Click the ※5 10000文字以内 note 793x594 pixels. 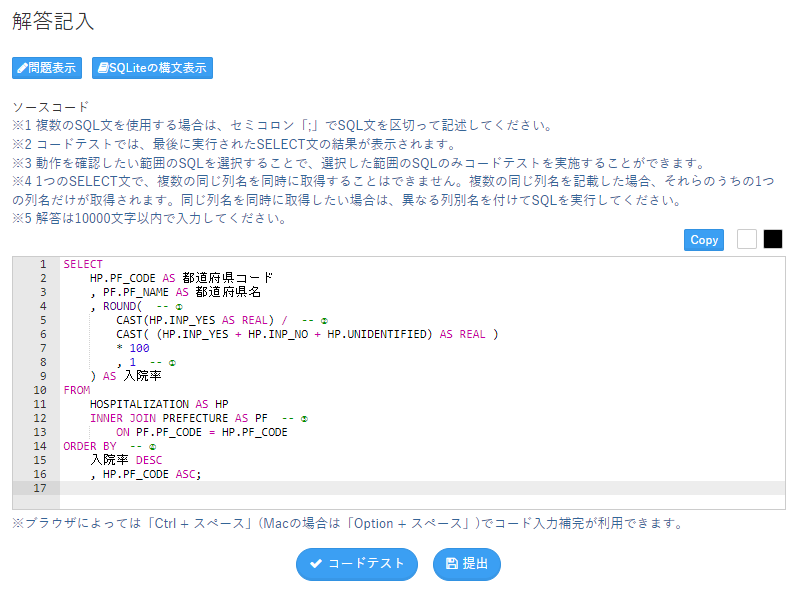tap(150, 218)
